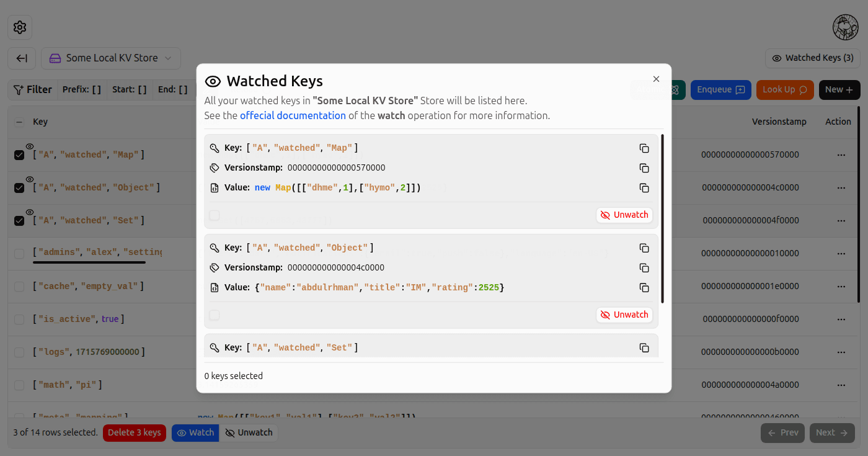Click the "0 keys selected" text
The width and height of the screenshot is (868, 456).
pyautogui.click(x=234, y=376)
